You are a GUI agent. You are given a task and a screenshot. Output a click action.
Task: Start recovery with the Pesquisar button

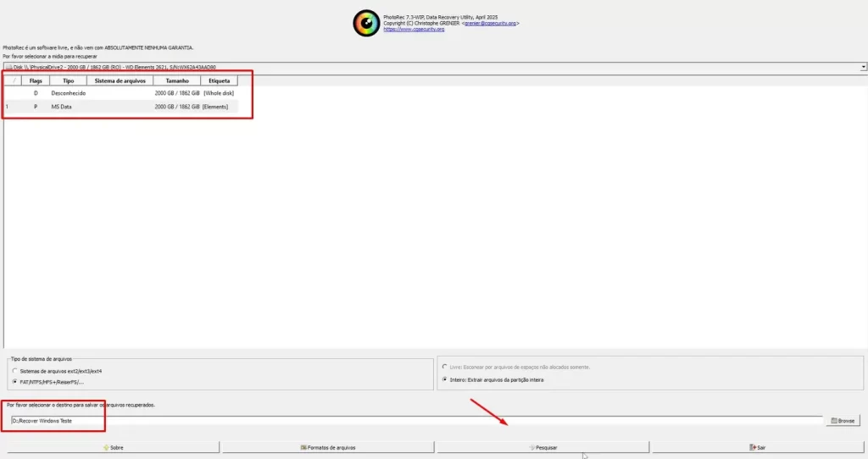tap(542, 447)
